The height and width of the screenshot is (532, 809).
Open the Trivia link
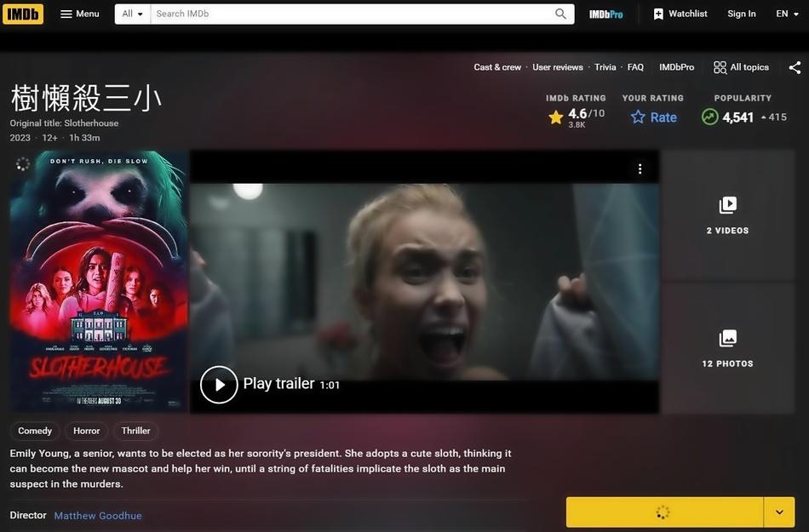coord(605,67)
